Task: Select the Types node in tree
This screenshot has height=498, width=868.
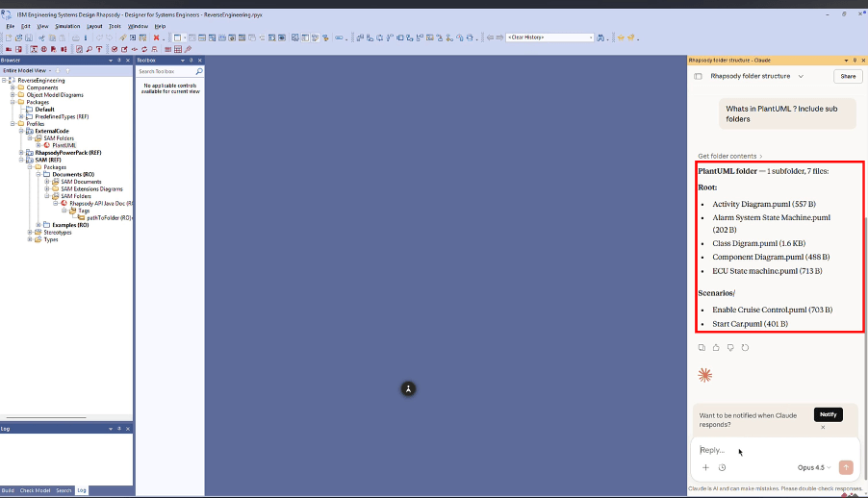Action: click(x=51, y=239)
